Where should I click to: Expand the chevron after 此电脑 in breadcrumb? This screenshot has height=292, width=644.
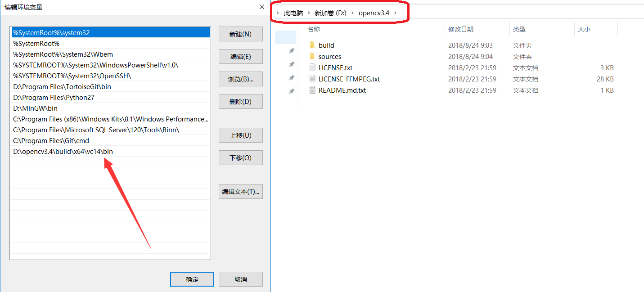click(x=309, y=13)
